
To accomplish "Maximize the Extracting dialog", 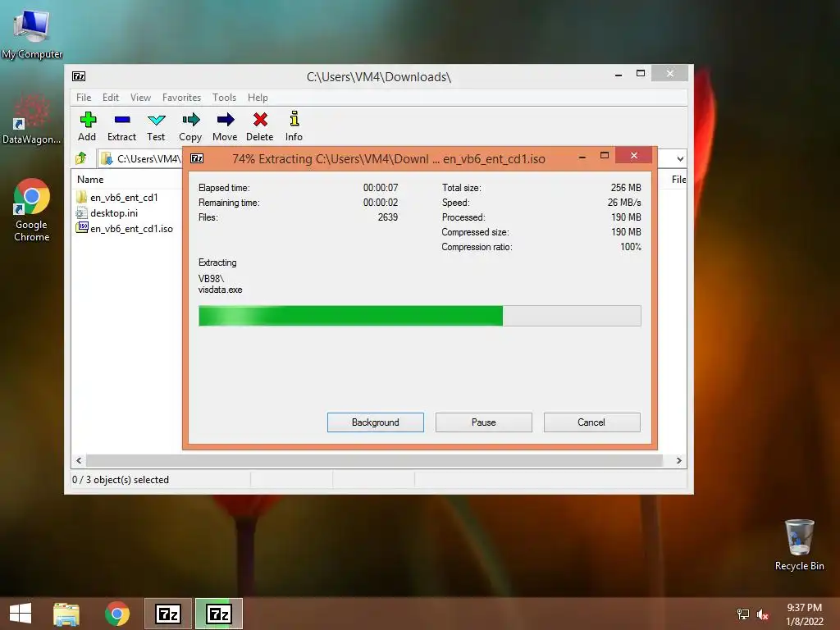I will (605, 155).
